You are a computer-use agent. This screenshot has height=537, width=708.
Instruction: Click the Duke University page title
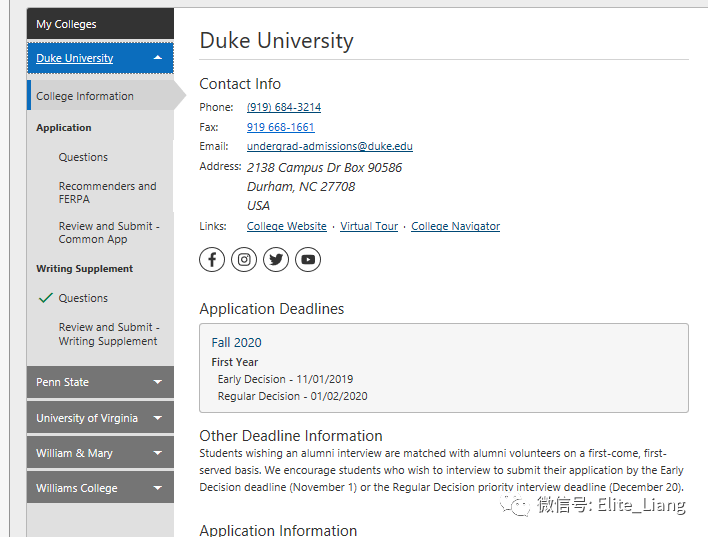tap(276, 40)
